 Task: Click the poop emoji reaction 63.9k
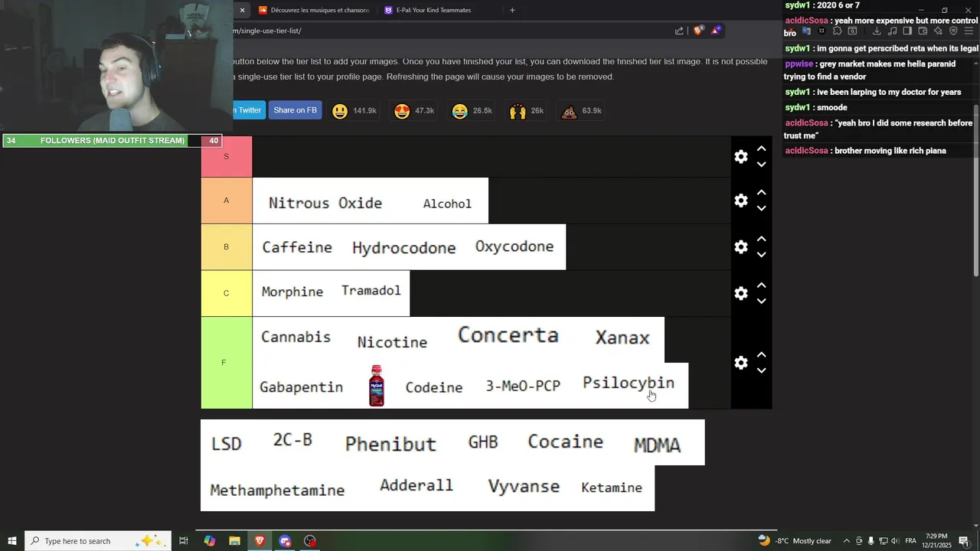point(581,111)
